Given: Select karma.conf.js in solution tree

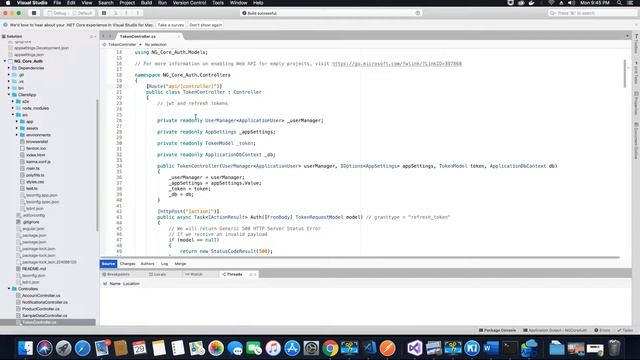Looking at the screenshot, I should pos(38,162).
